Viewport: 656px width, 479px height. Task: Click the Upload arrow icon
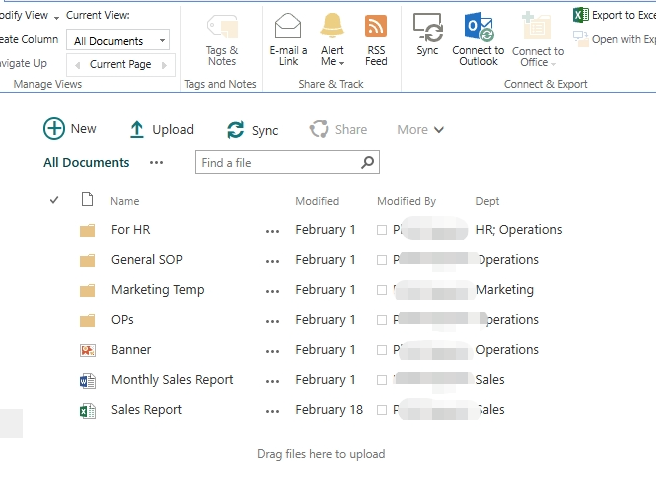tap(136, 129)
